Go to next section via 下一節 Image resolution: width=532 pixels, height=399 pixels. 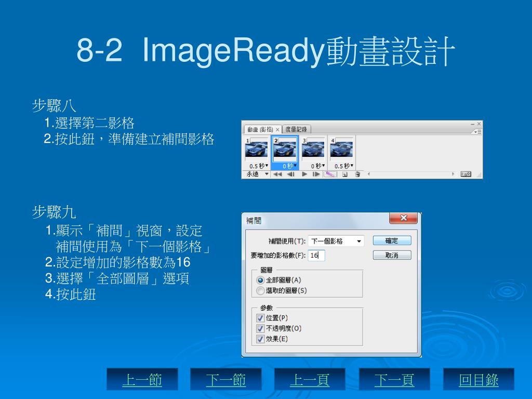pyautogui.click(x=226, y=379)
